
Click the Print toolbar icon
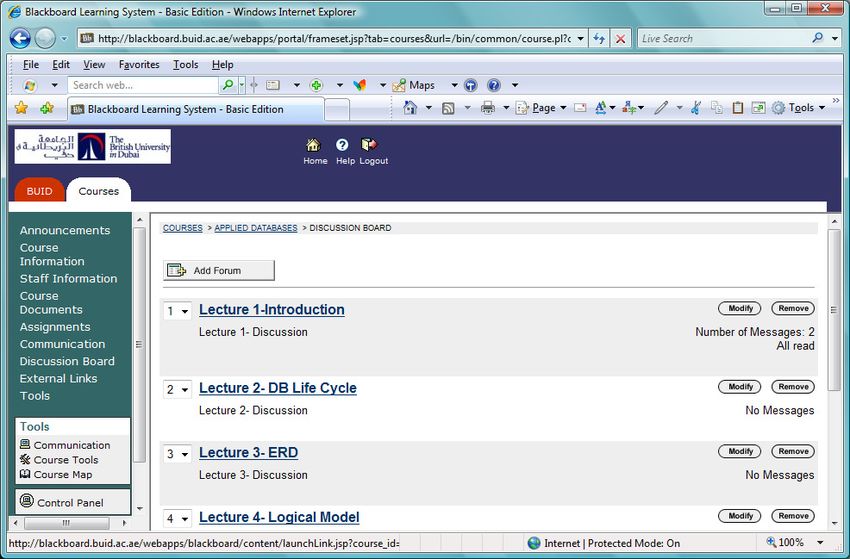(488, 108)
